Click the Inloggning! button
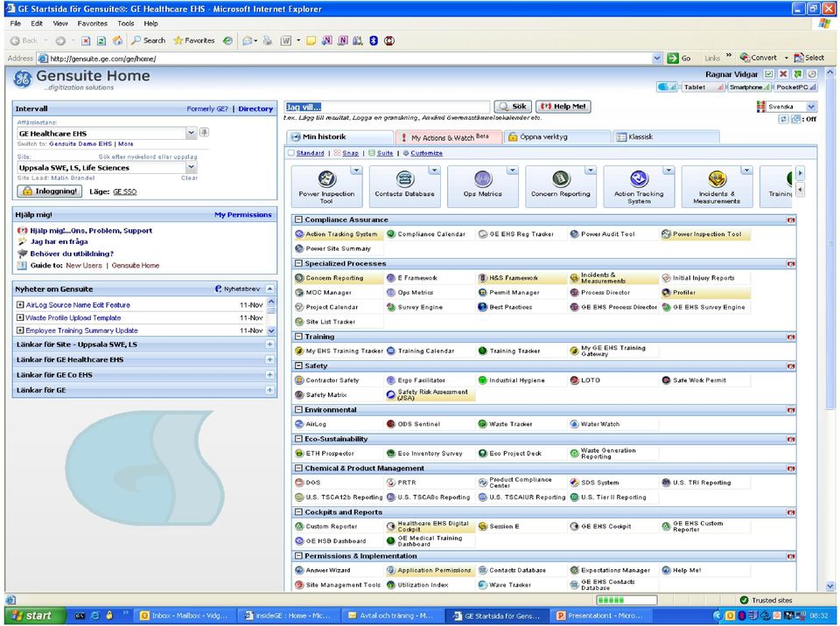840x626 pixels. (x=50, y=191)
